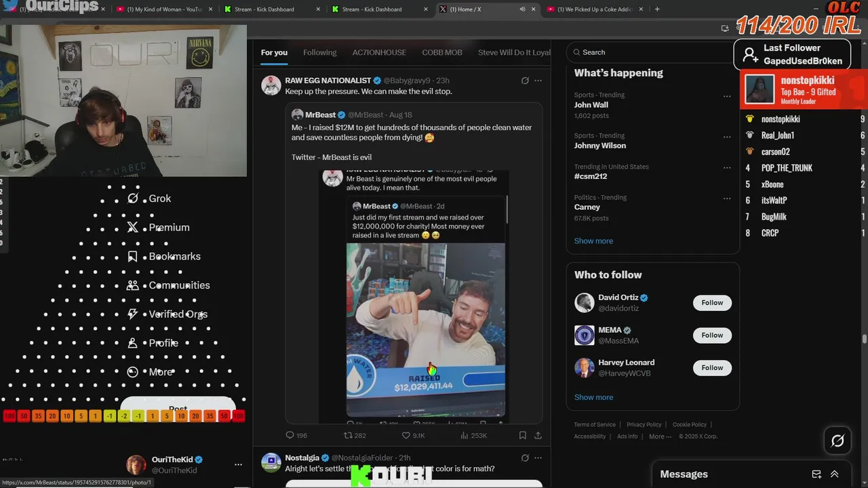Follow MEMA
The height and width of the screenshot is (488, 868).
click(x=712, y=335)
